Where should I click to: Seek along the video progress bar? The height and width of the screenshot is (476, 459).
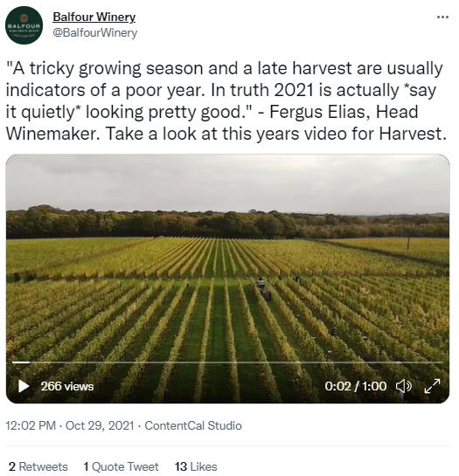click(x=227, y=362)
